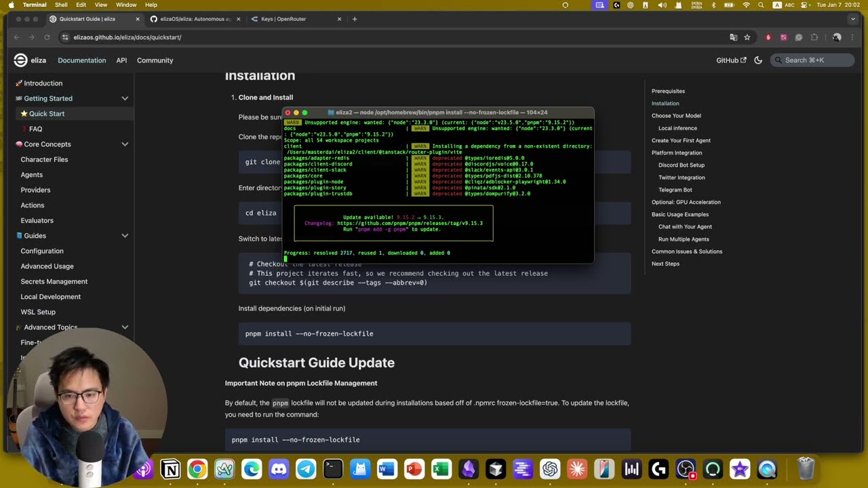
Task: Jump to Common Issues & Solutions
Action: pyautogui.click(x=687, y=251)
